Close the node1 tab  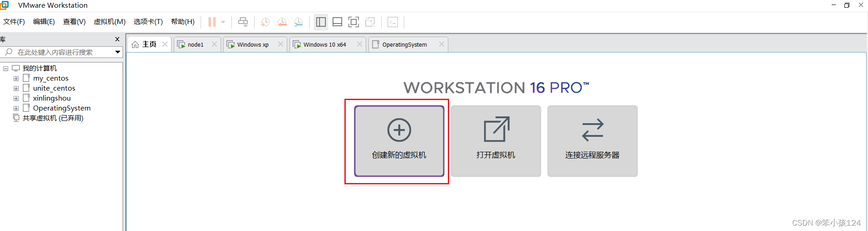point(215,44)
